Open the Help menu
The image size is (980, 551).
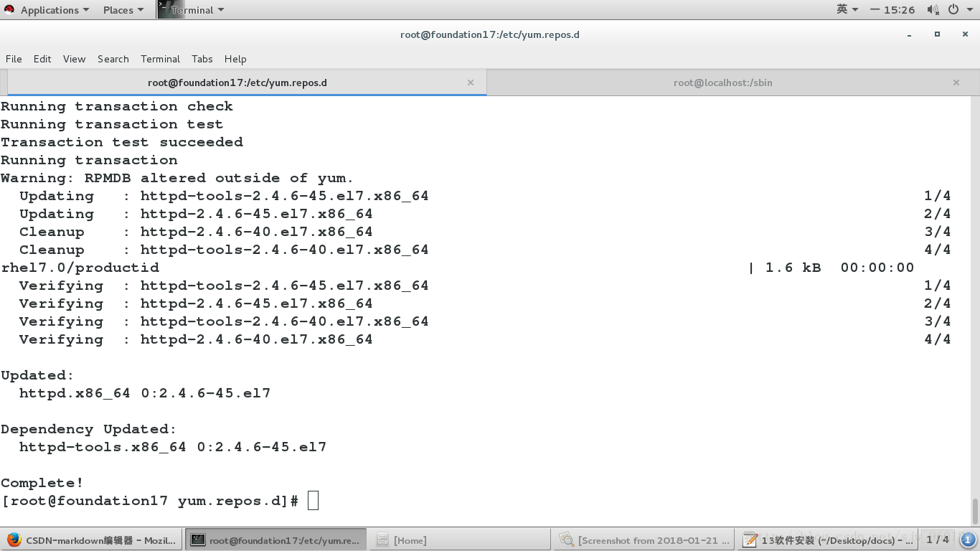pos(235,59)
